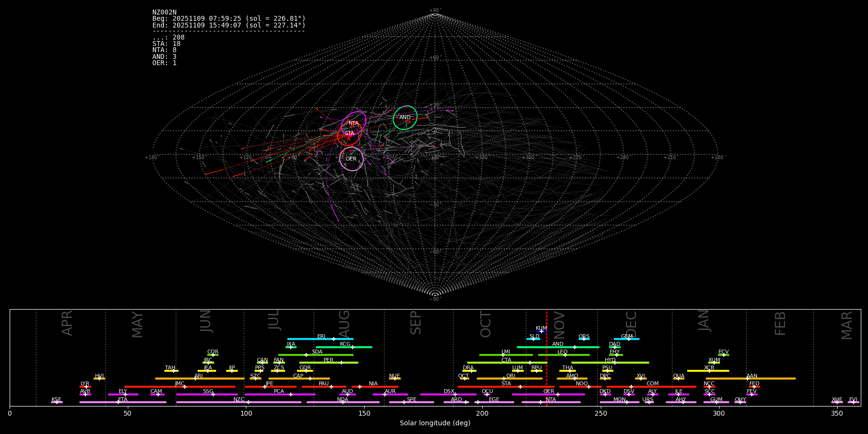Click the 'OER: 1' count in header

[x=164, y=63]
